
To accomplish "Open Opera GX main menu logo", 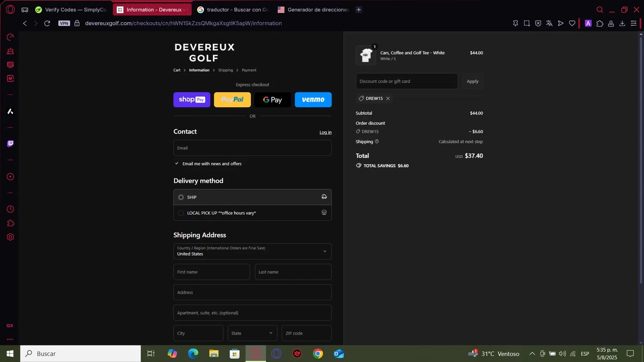I will tap(10, 9).
